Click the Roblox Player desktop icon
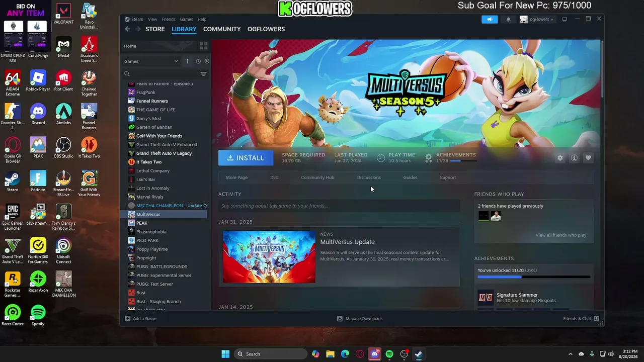The height and width of the screenshot is (362, 644). click(38, 80)
